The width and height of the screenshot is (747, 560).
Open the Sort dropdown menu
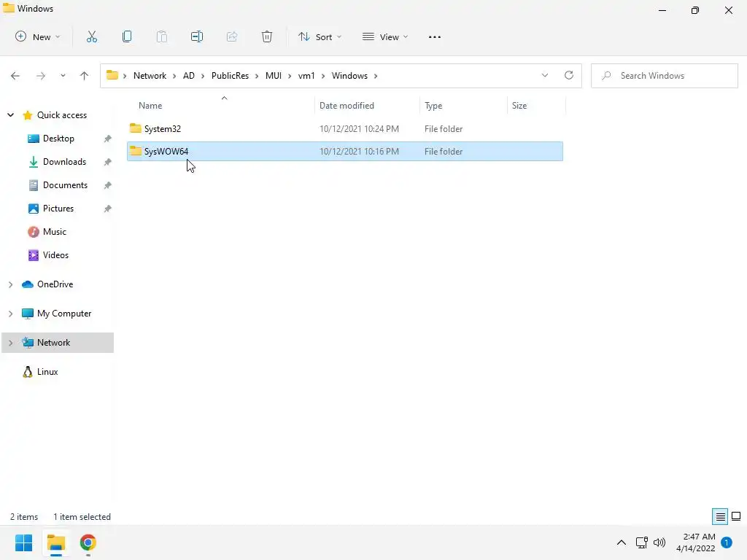click(320, 36)
